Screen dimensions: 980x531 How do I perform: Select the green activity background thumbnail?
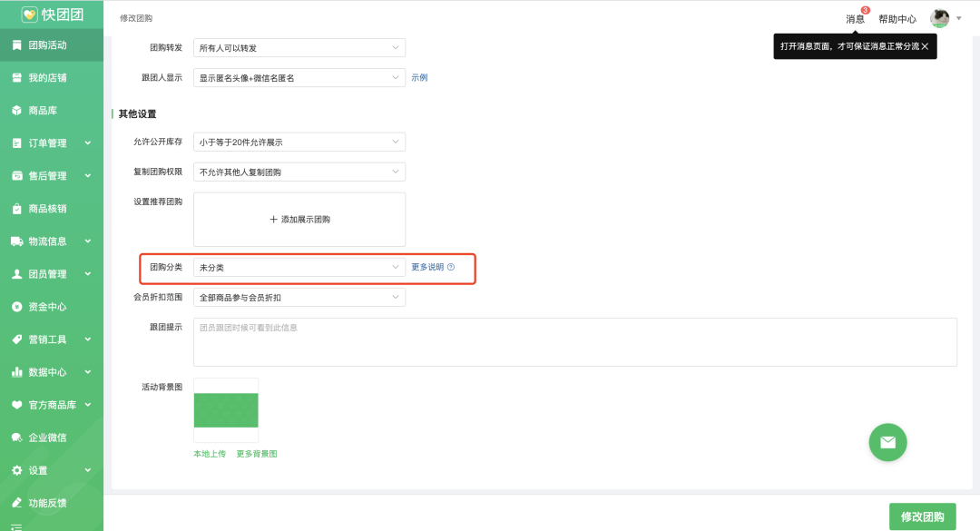226,410
